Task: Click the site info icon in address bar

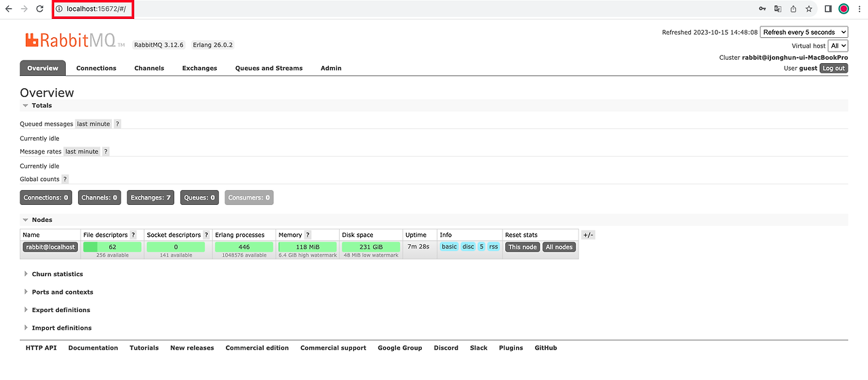Action: pos(59,9)
